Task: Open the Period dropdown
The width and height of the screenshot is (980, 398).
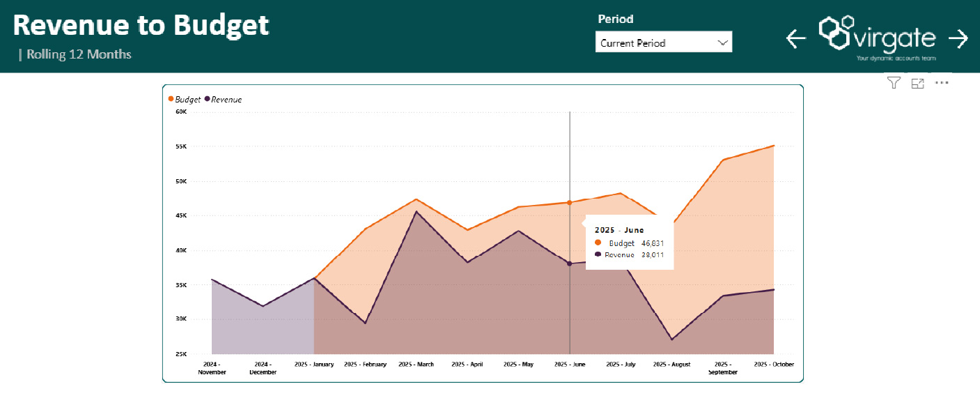Action: pos(663,43)
